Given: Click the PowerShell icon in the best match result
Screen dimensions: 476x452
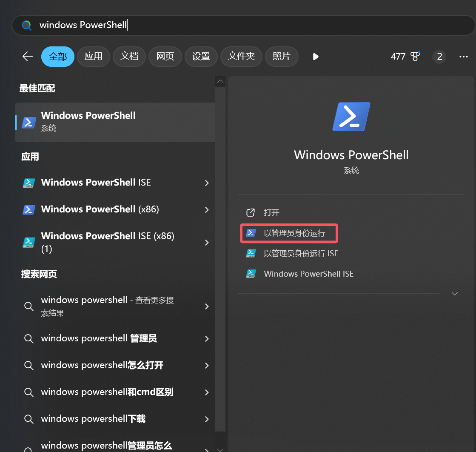Looking at the screenshot, I should tap(29, 123).
